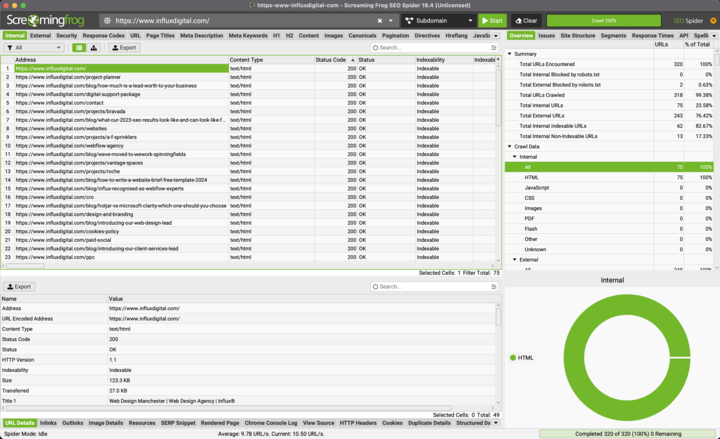Open the HTTP Headers bottom tab
The image size is (720, 439).
[358, 423]
